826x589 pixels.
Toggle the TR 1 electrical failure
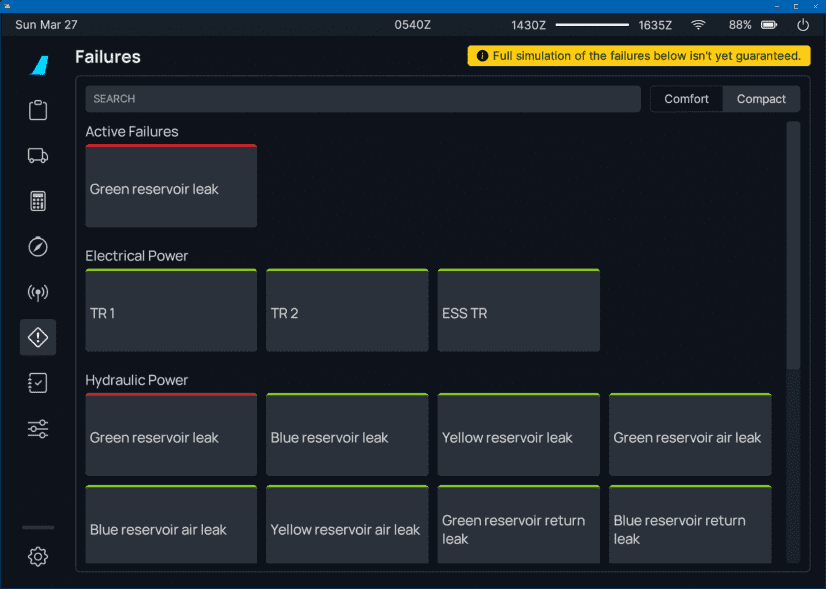[171, 311]
